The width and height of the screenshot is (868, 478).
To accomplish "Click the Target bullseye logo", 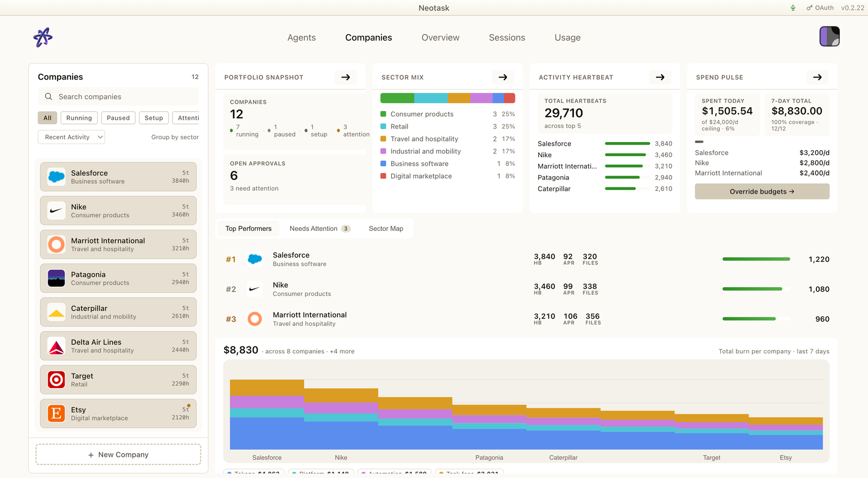I will (56, 379).
